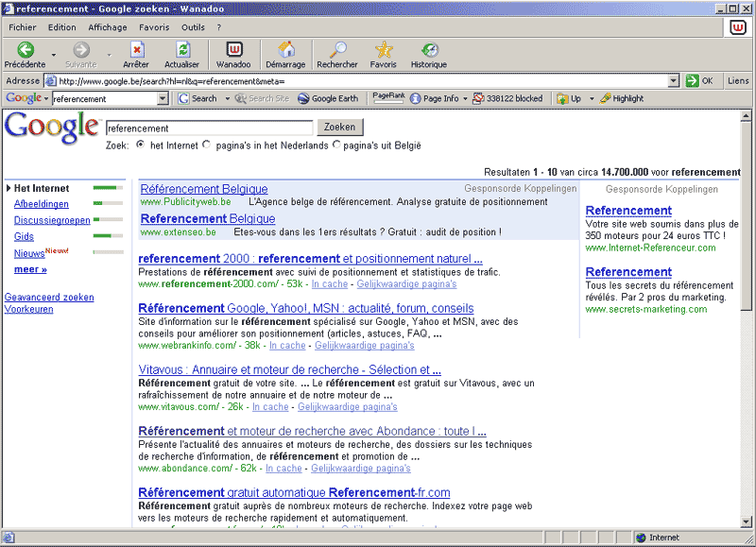Click the page icon in the address bar
This screenshot has height=547, width=756.
[51, 81]
